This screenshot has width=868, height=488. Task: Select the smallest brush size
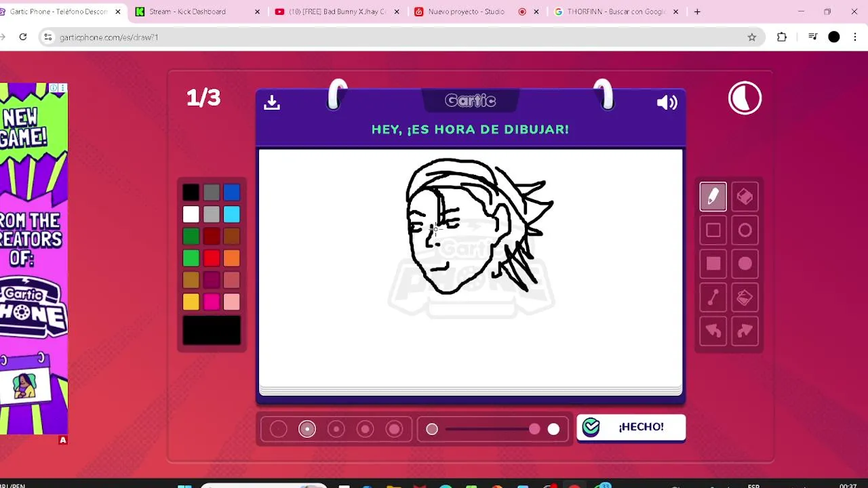click(278, 429)
